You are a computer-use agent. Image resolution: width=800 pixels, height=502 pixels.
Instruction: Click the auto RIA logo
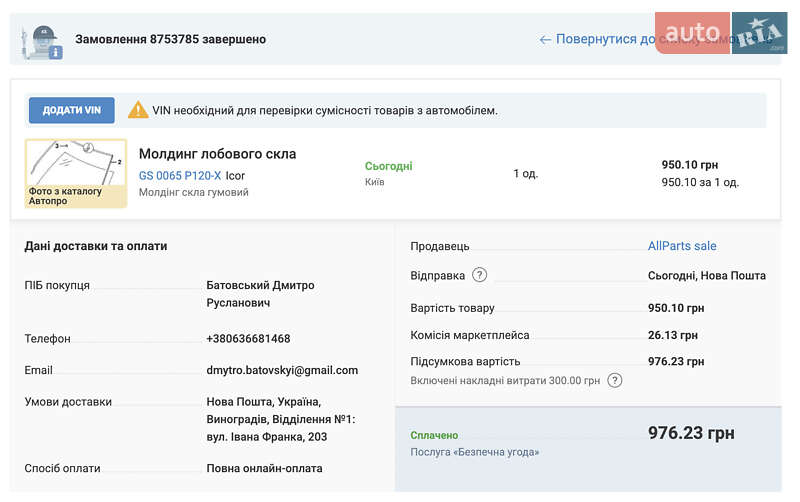tap(721, 33)
